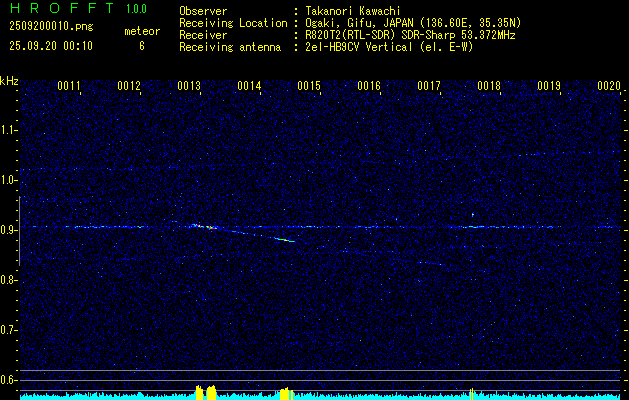This screenshot has width=629, height=400.
Task: Click time marker 0019
Action: point(549,86)
